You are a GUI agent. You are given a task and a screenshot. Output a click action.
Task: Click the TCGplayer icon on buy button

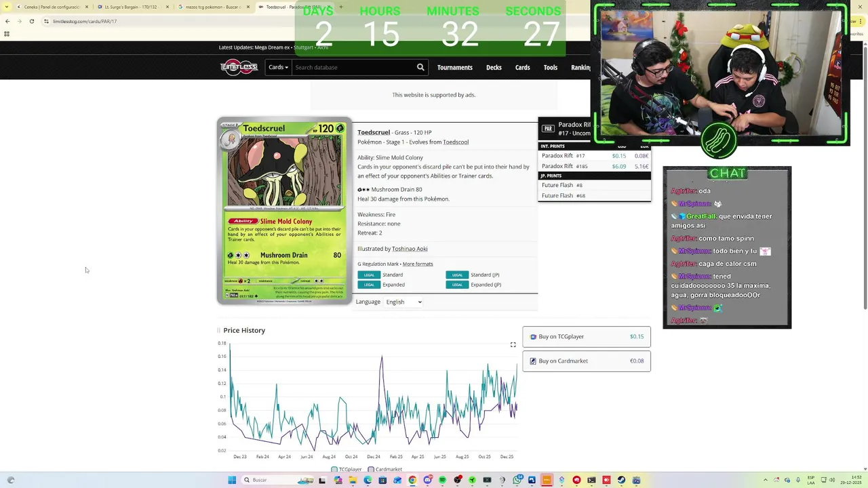point(534,337)
